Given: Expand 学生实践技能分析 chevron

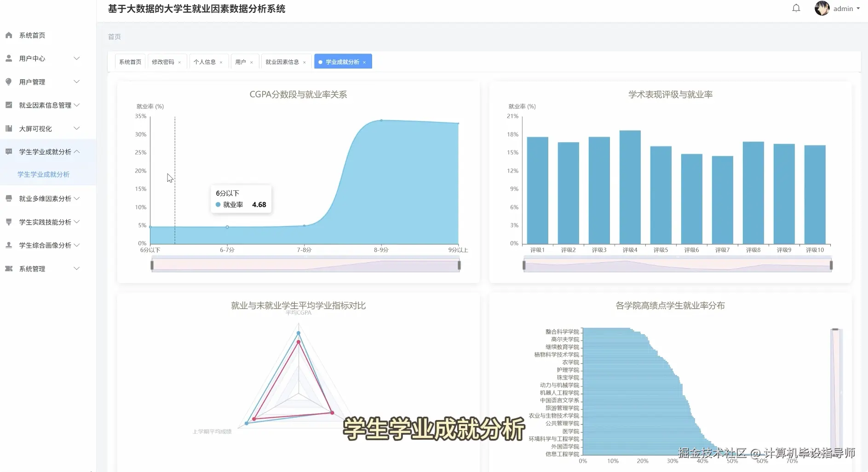Looking at the screenshot, I should coord(77,222).
